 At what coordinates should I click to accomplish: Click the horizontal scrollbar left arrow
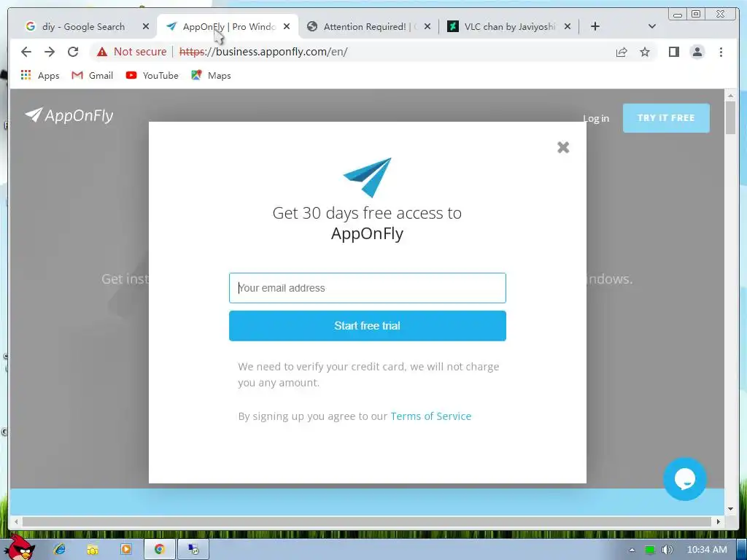click(x=16, y=521)
